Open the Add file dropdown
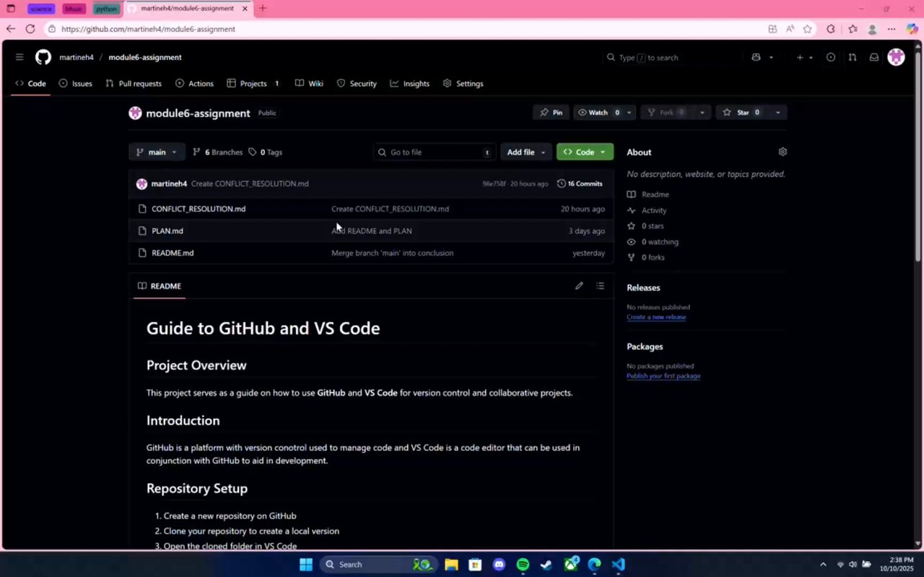924x577 pixels. tap(526, 152)
